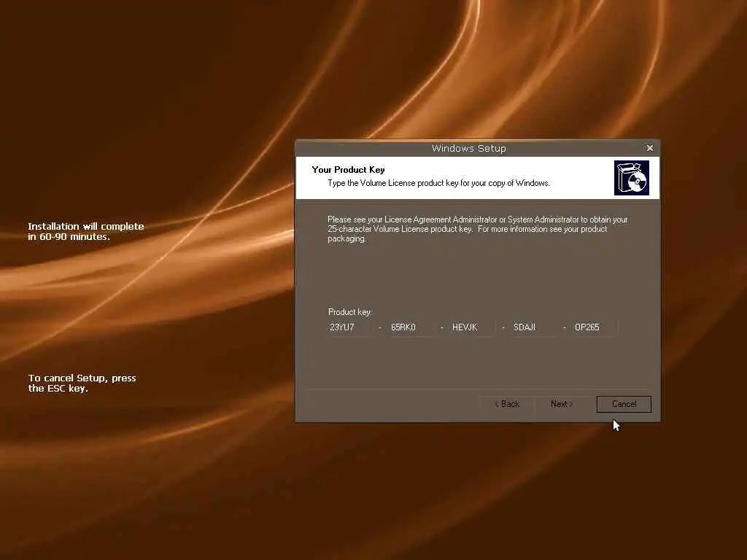Screen dimensions: 747x560
Task: Click the software box and CD icon
Action: (631, 178)
